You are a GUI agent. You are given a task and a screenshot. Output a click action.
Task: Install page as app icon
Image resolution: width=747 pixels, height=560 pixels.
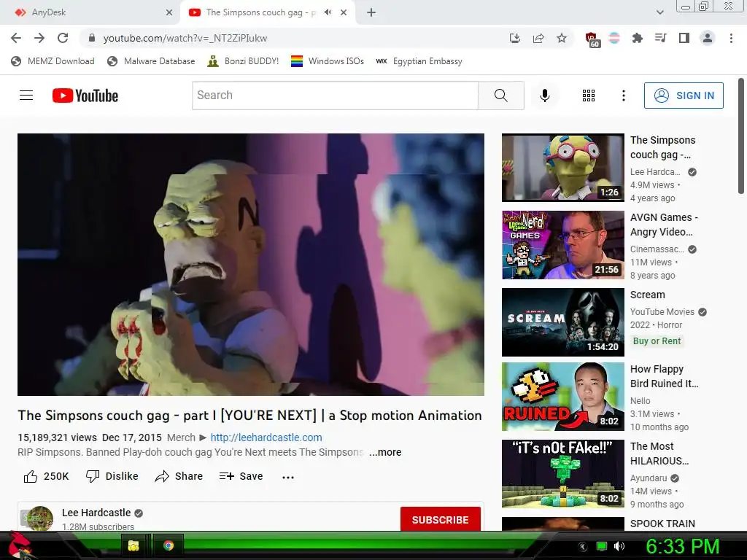click(514, 38)
